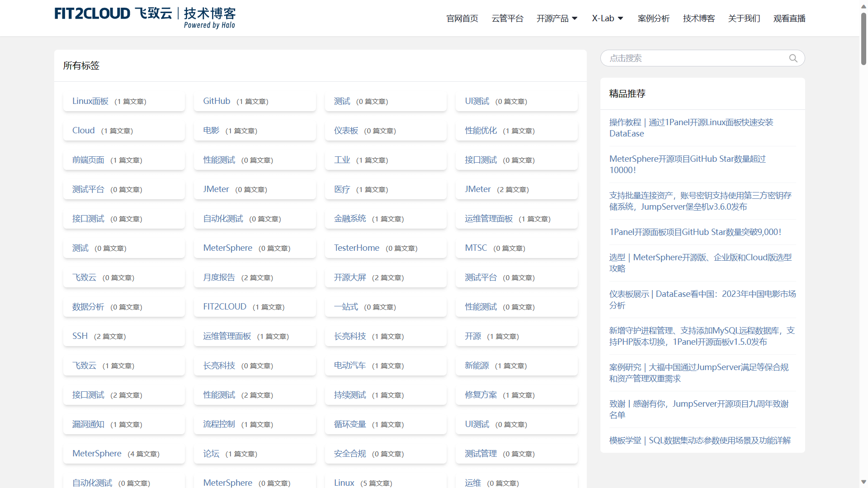
Task: Focus the 点击搜索 search field
Action: tap(703, 58)
